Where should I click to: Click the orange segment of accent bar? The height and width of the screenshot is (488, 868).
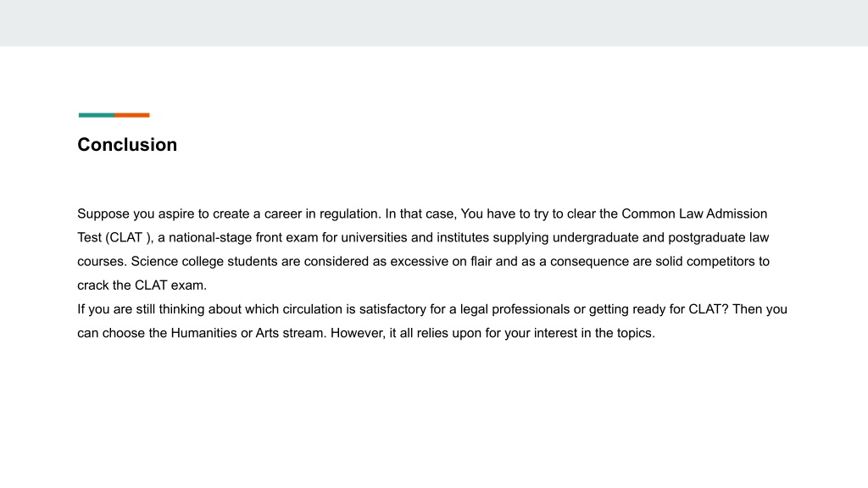click(132, 115)
